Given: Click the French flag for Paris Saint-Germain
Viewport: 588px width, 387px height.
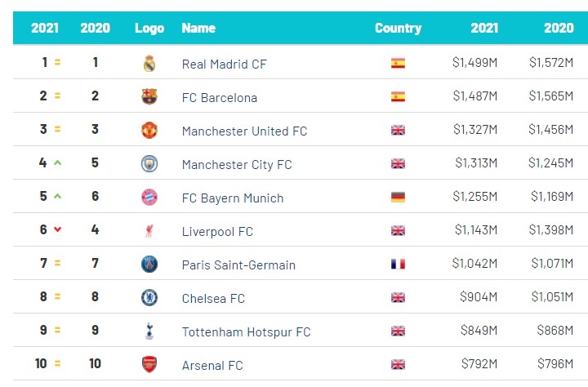Looking at the screenshot, I should click(398, 264).
